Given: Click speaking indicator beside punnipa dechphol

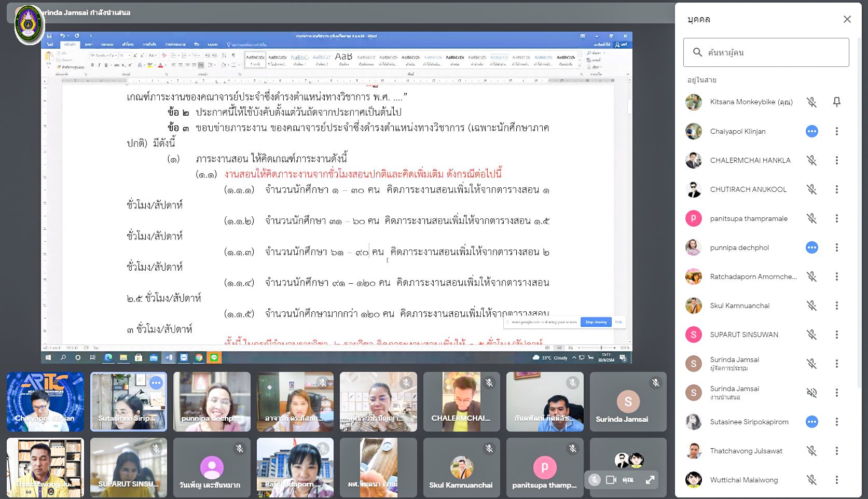Looking at the screenshot, I should [811, 247].
